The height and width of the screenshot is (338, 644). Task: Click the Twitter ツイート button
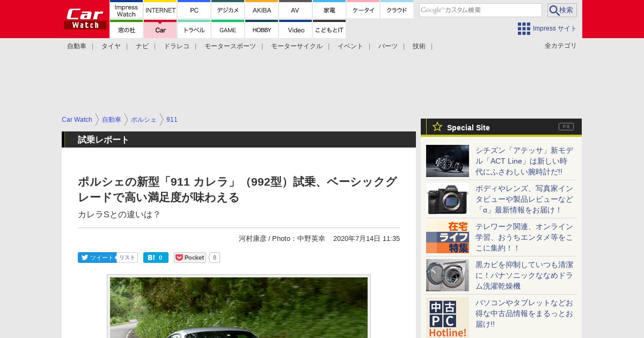[97, 258]
